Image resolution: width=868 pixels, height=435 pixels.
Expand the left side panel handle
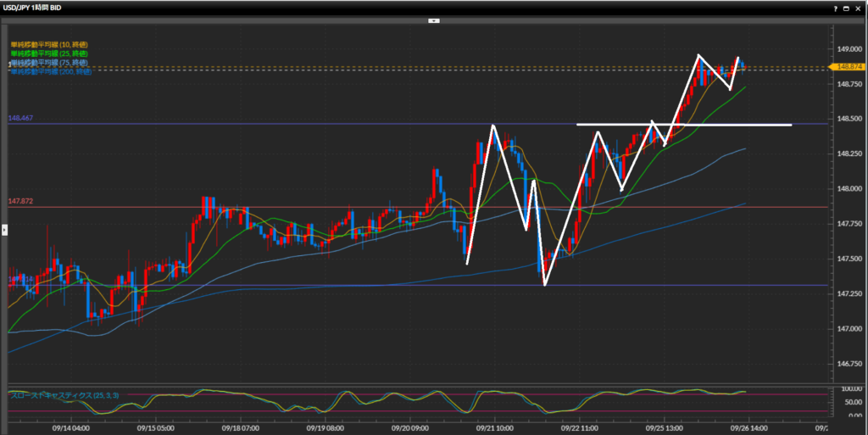click(3, 229)
